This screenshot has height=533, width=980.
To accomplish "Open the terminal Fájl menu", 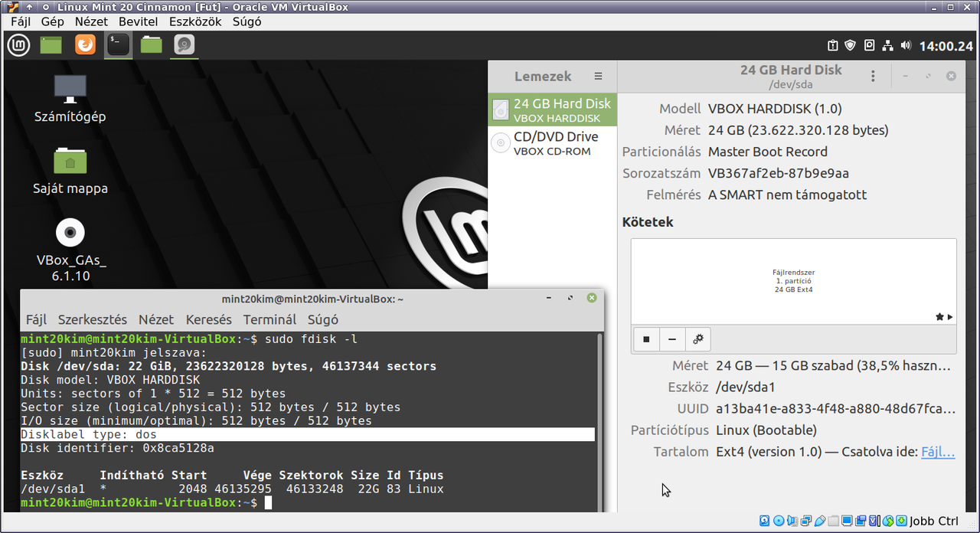I will (36, 319).
